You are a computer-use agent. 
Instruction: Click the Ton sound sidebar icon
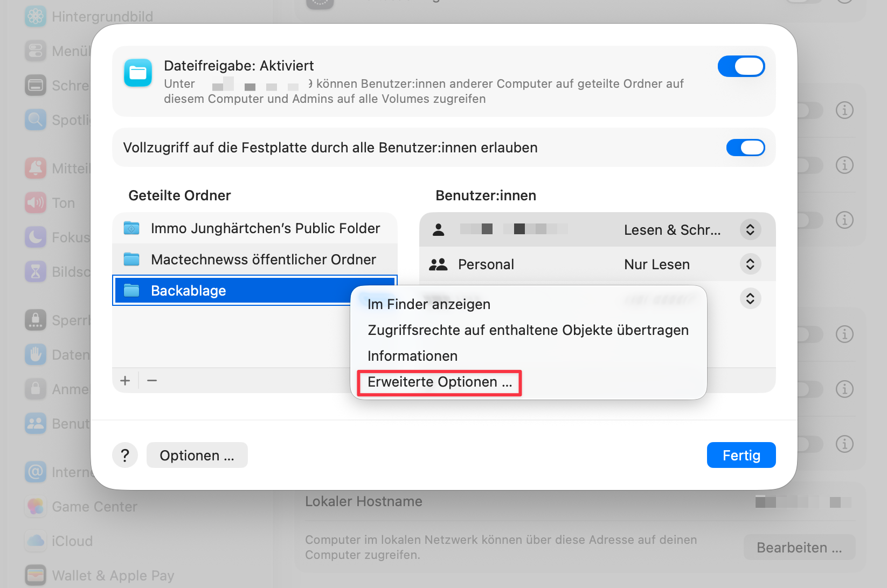tap(36, 203)
